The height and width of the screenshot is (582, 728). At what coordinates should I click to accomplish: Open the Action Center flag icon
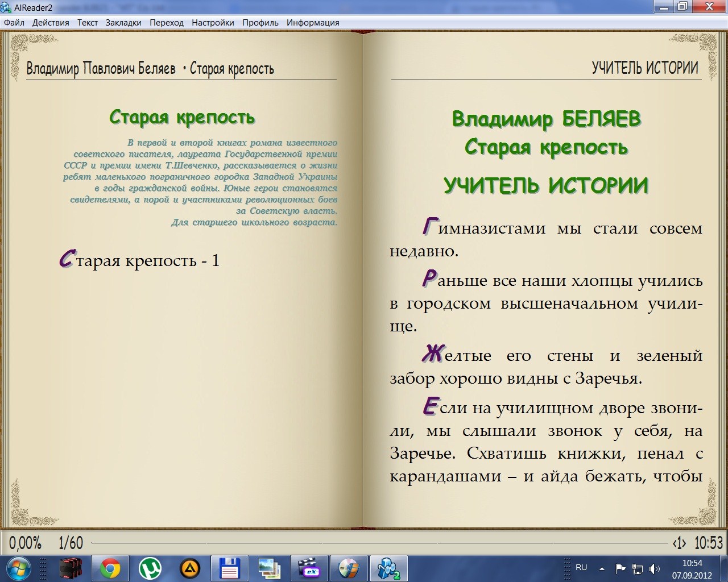(x=621, y=568)
